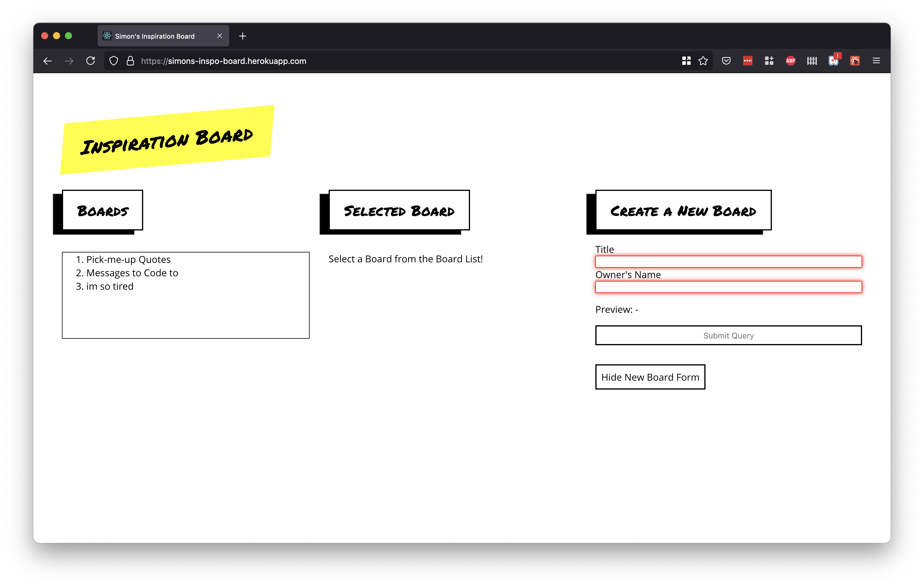Open the Adblock Plus extension icon
This screenshot has width=924, height=587.
(790, 61)
